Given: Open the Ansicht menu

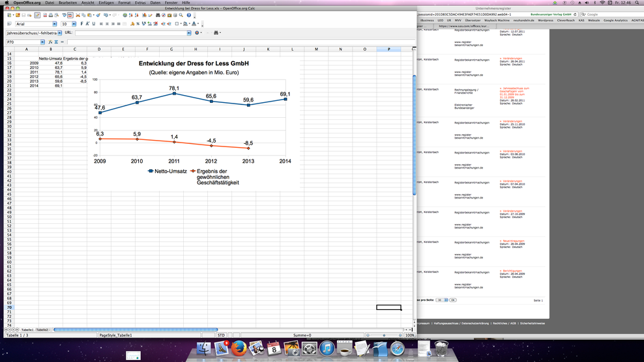Looking at the screenshot, I should click(87, 3).
